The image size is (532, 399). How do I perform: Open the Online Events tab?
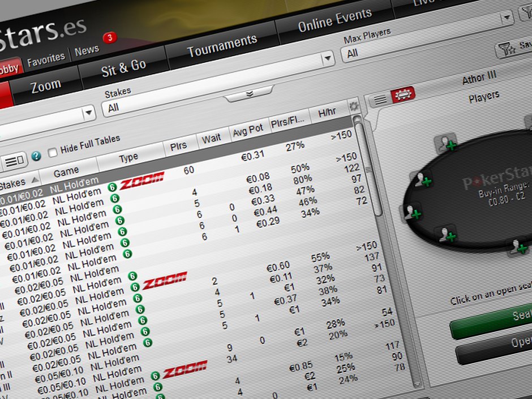335,21
